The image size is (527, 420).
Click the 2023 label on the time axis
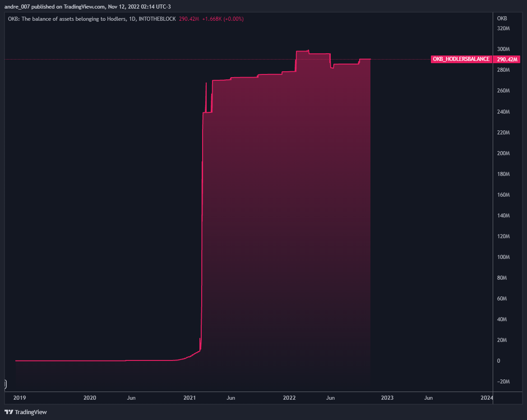pyautogui.click(x=387, y=398)
